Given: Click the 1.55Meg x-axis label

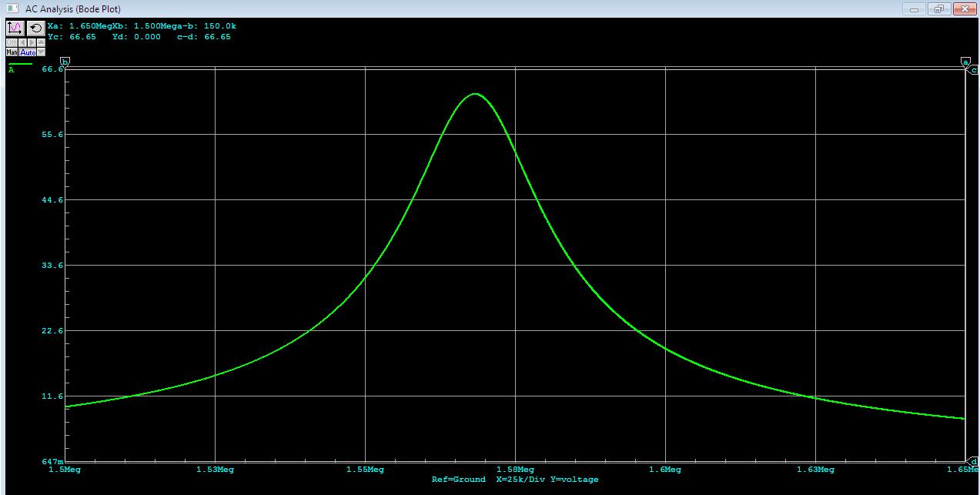Looking at the screenshot, I should pos(365,469).
